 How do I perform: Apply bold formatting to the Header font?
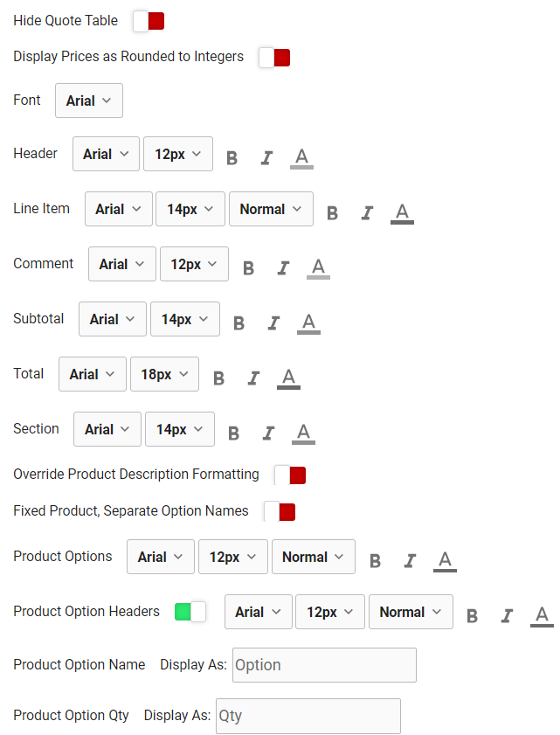point(232,157)
